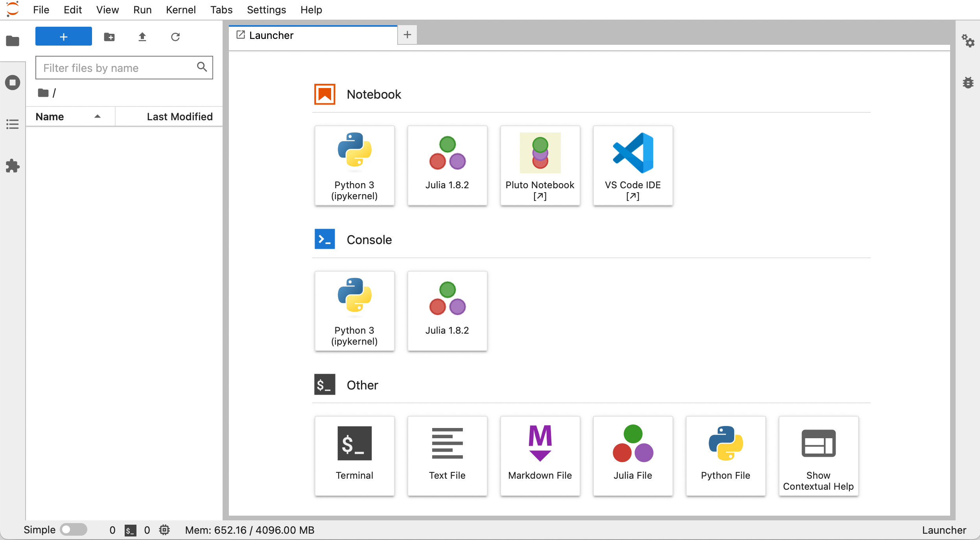Open the File menu
Viewport: 980px width, 540px height.
[41, 10]
